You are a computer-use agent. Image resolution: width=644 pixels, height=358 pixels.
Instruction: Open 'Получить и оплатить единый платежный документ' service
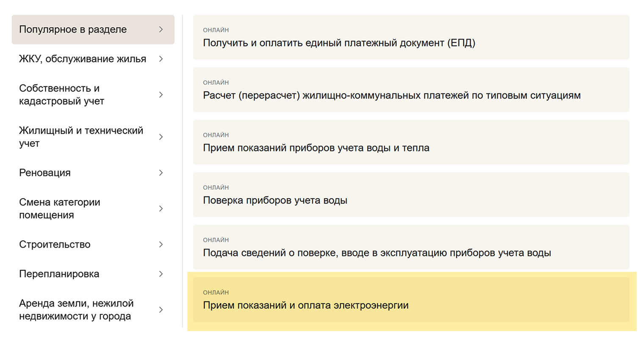point(339,43)
